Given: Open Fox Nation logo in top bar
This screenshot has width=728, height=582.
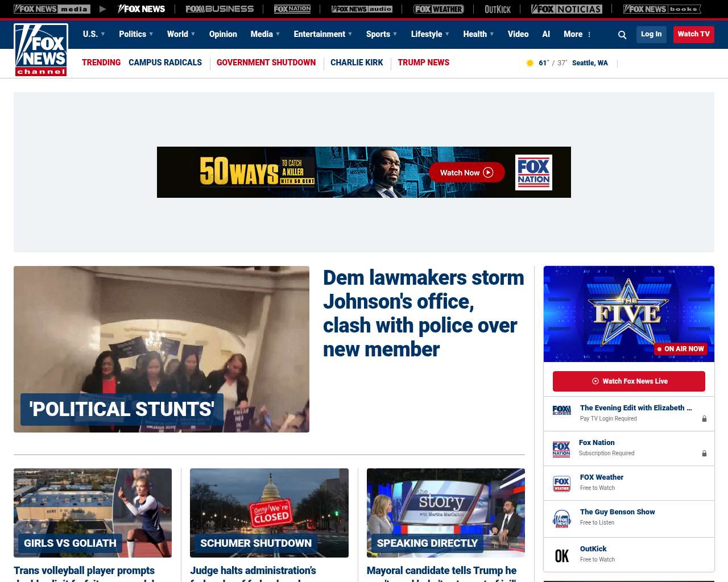Looking at the screenshot, I should [292, 9].
